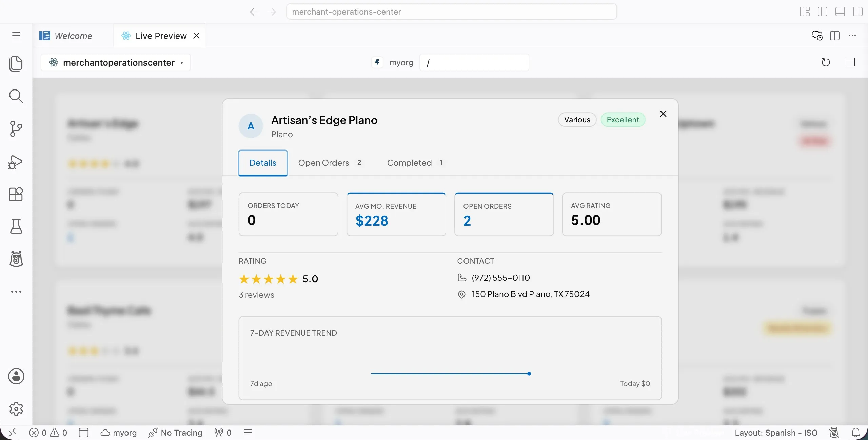The width and height of the screenshot is (868, 440).
Task: Split the editor right
Action: pos(835,36)
